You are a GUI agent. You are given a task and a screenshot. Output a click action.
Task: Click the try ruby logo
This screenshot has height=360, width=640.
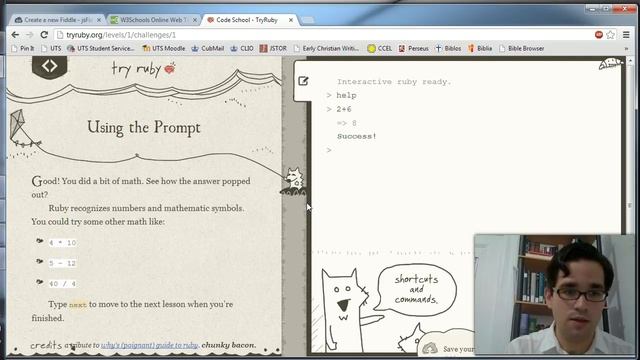tap(143, 69)
